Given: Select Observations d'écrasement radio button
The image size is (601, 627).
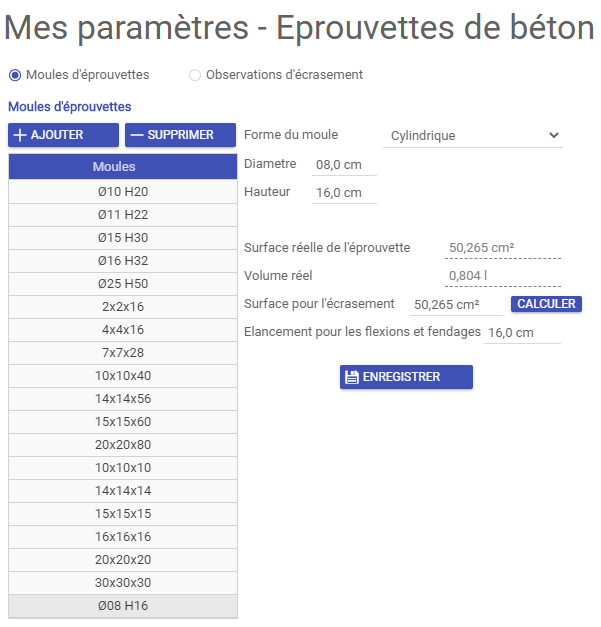Looking at the screenshot, I should pyautogui.click(x=195, y=75).
